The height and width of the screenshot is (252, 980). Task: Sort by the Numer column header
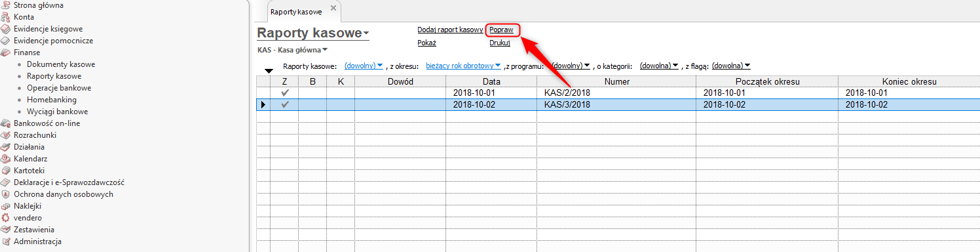[x=617, y=81]
